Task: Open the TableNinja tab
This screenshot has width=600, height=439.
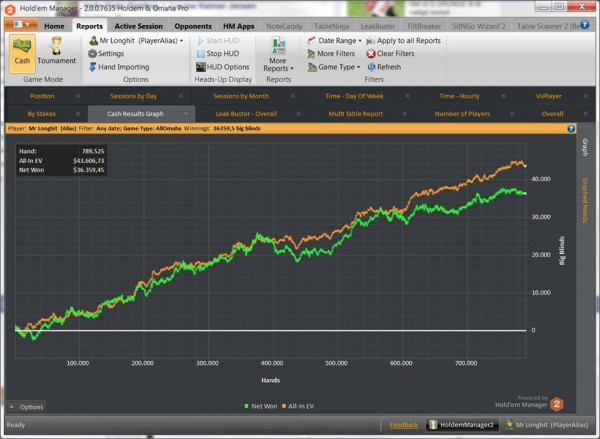Action: click(x=331, y=26)
